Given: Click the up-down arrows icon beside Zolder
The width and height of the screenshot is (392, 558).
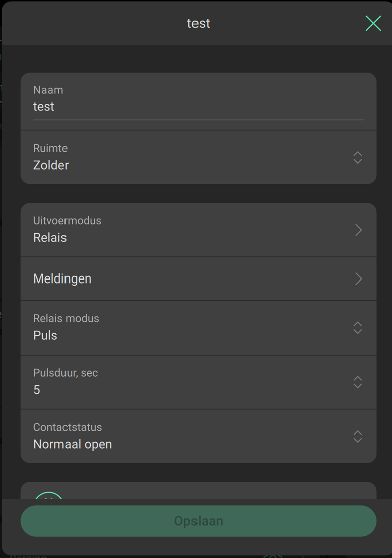Looking at the screenshot, I should pos(358,157).
